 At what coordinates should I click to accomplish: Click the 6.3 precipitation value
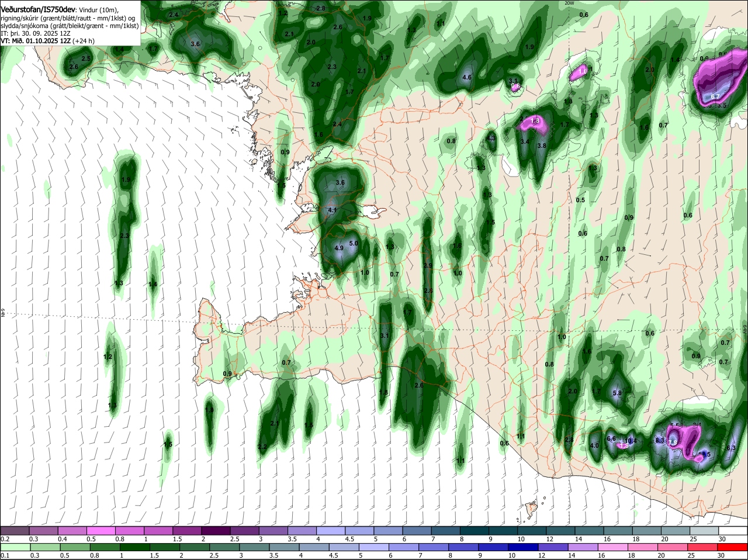click(730, 448)
